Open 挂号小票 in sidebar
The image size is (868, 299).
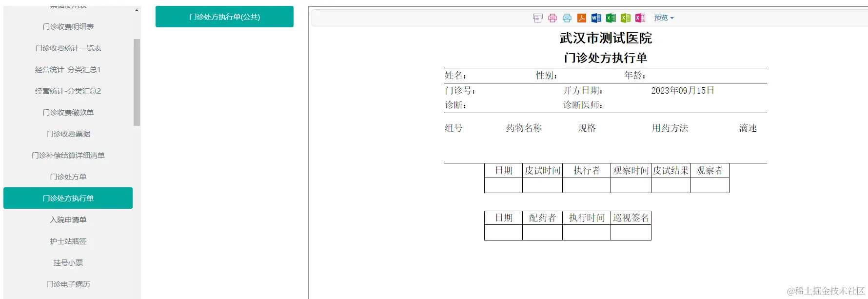68,262
